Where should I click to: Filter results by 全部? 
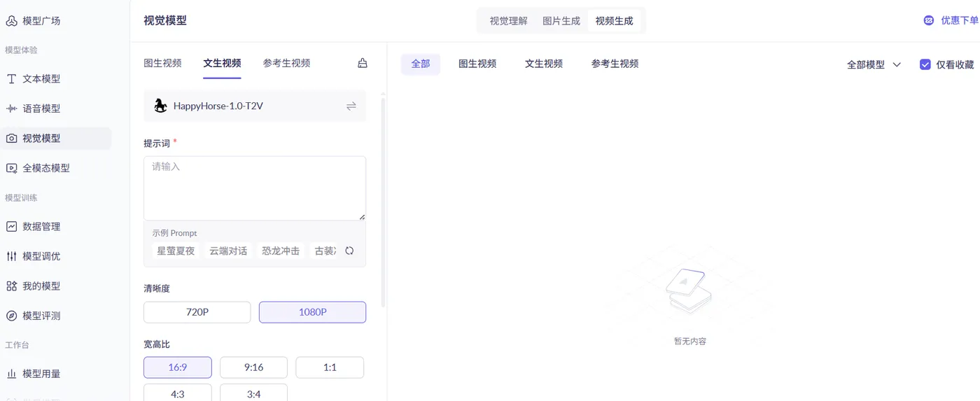tap(421, 64)
